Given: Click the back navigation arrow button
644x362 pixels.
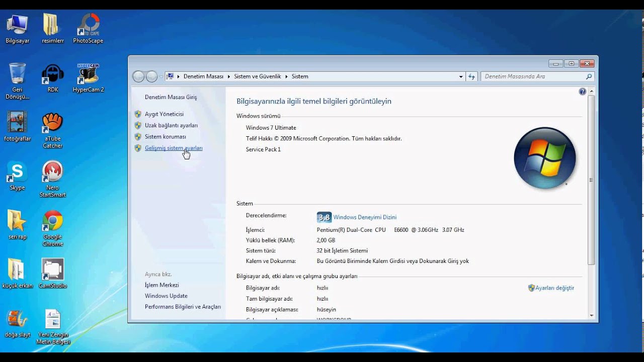Looking at the screenshot, I should pos(138,76).
